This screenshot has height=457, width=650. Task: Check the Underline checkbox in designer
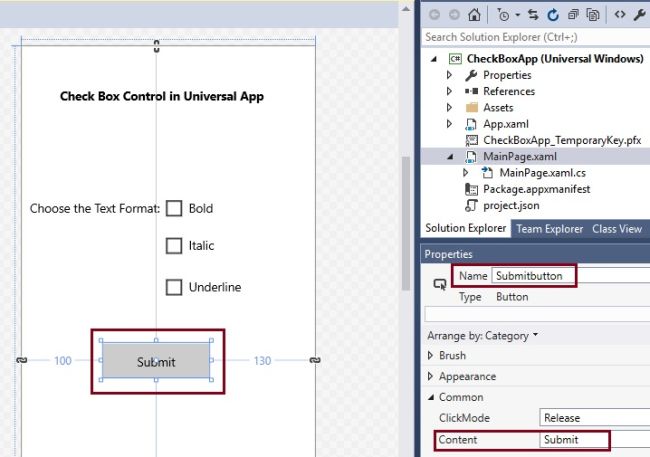[x=174, y=287]
